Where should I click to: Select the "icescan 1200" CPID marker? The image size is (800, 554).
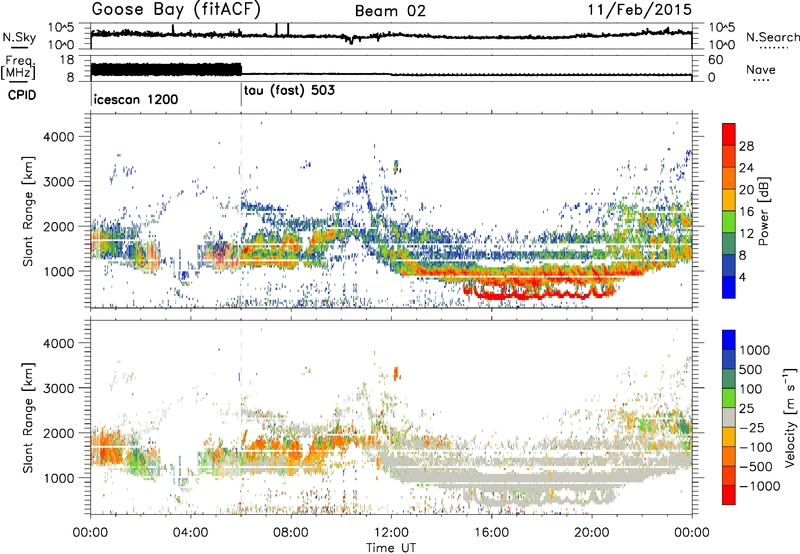point(136,99)
